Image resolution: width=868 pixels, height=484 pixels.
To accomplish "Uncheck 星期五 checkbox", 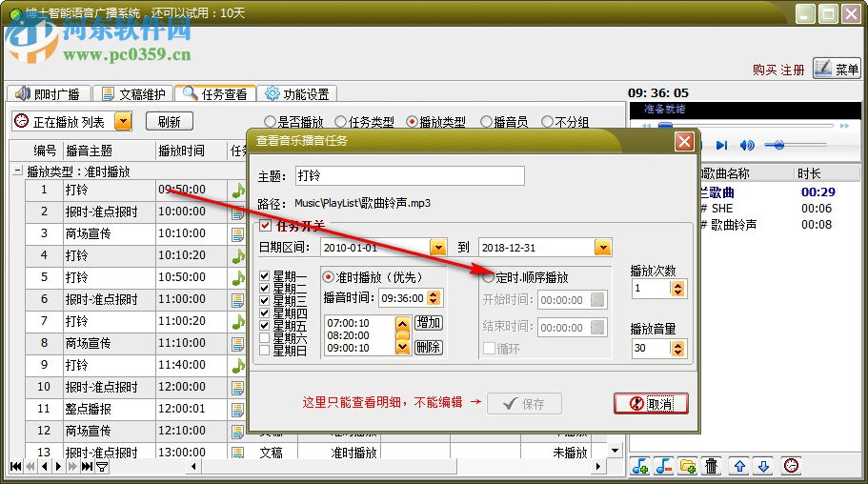I will (265, 326).
